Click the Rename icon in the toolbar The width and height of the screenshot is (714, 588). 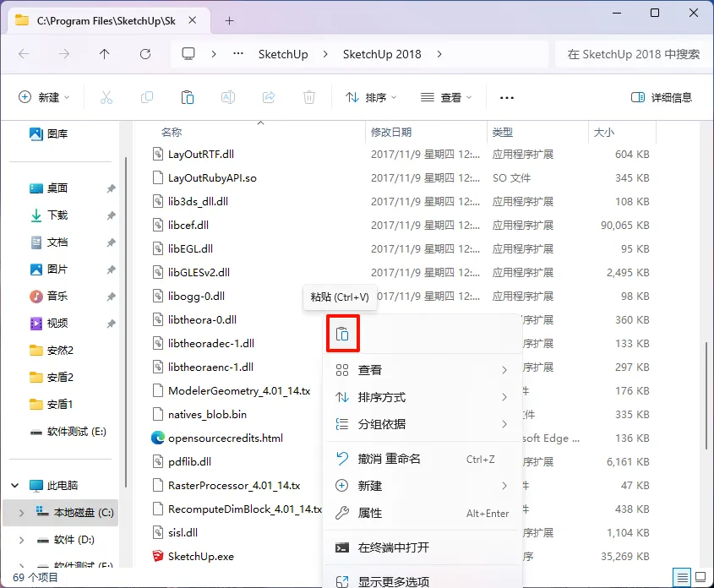227,97
